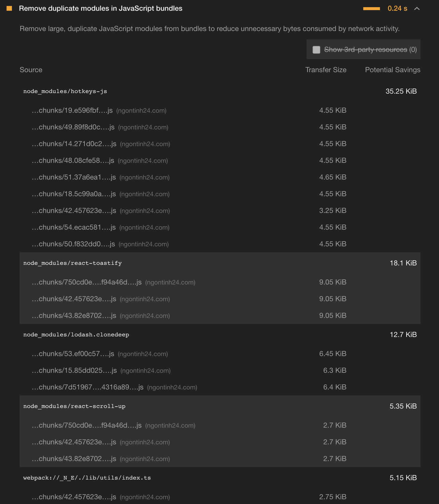Screen dimensions: 439x504
Task: Click the orange severity square beside audit title
Action: [9, 8]
